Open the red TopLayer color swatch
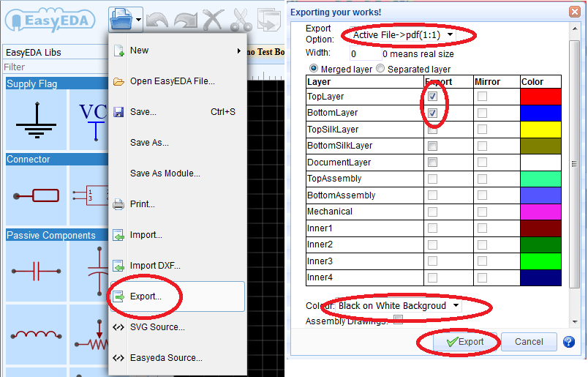 click(x=540, y=97)
